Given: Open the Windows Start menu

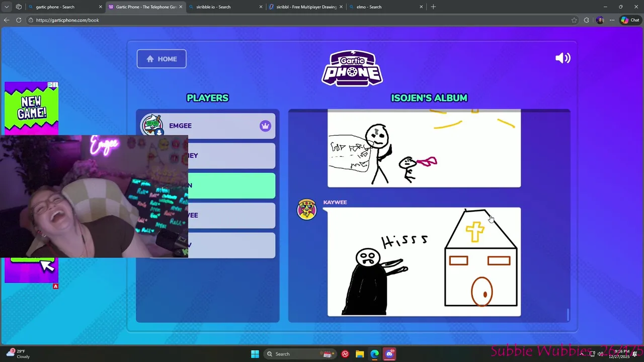Looking at the screenshot, I should (255, 354).
